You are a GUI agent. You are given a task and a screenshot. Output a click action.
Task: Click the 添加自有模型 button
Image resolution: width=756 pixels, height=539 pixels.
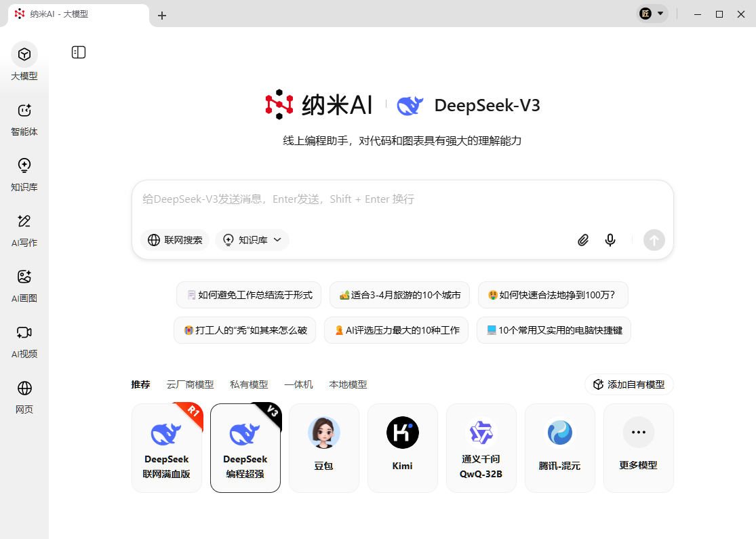(x=629, y=384)
